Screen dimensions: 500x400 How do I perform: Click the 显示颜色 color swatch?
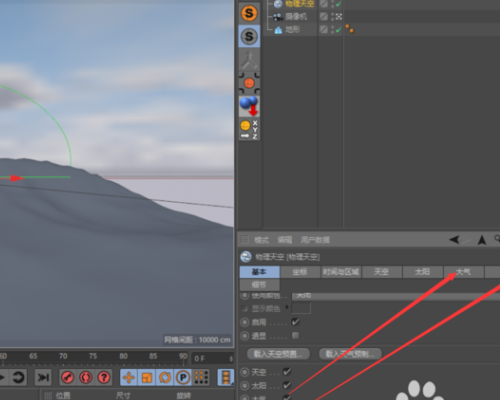point(301,308)
